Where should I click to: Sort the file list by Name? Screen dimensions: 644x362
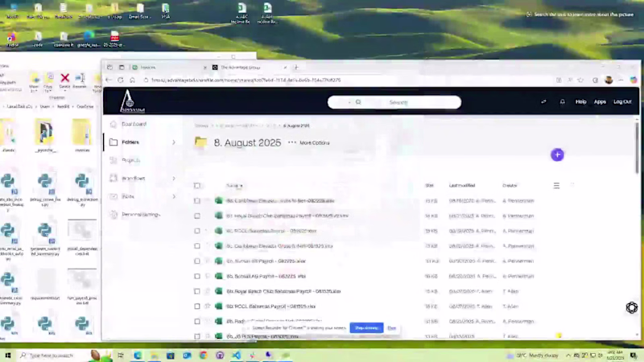pyautogui.click(x=234, y=186)
